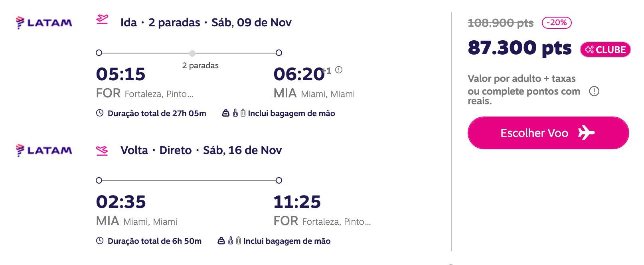This screenshot has height=265, width=644.
Task: Click the outbound header 'Ida · 2 paradas'
Action: pos(160,22)
